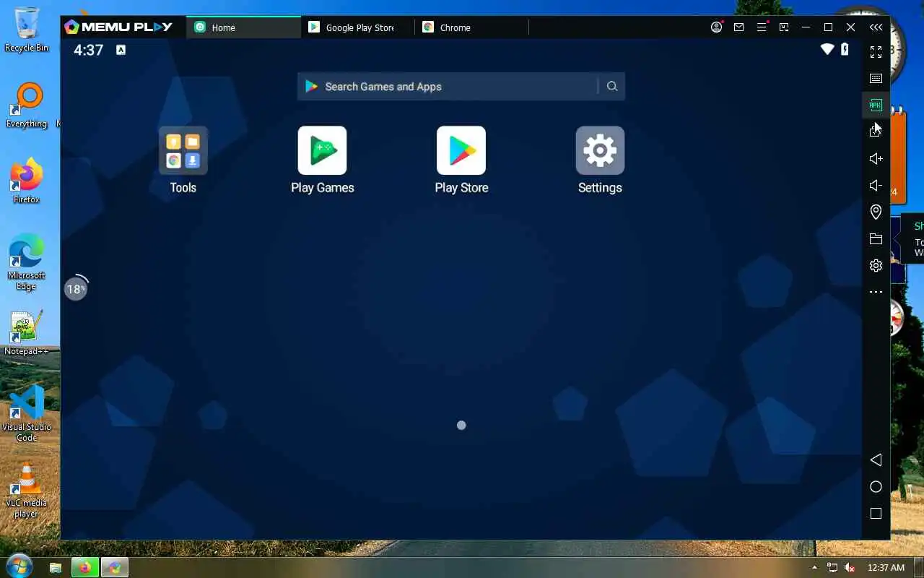Click the 12:37 AM taskbar clock
The height and width of the screenshot is (578, 924).
886,568
